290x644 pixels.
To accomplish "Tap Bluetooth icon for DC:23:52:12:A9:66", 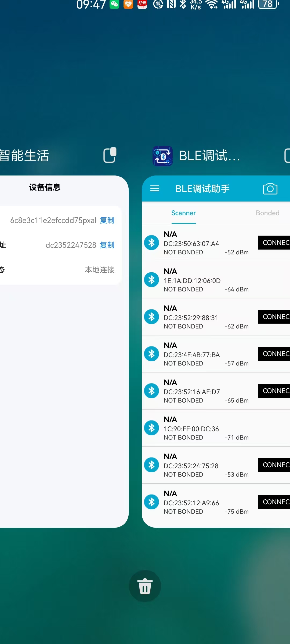I will pos(151,502).
